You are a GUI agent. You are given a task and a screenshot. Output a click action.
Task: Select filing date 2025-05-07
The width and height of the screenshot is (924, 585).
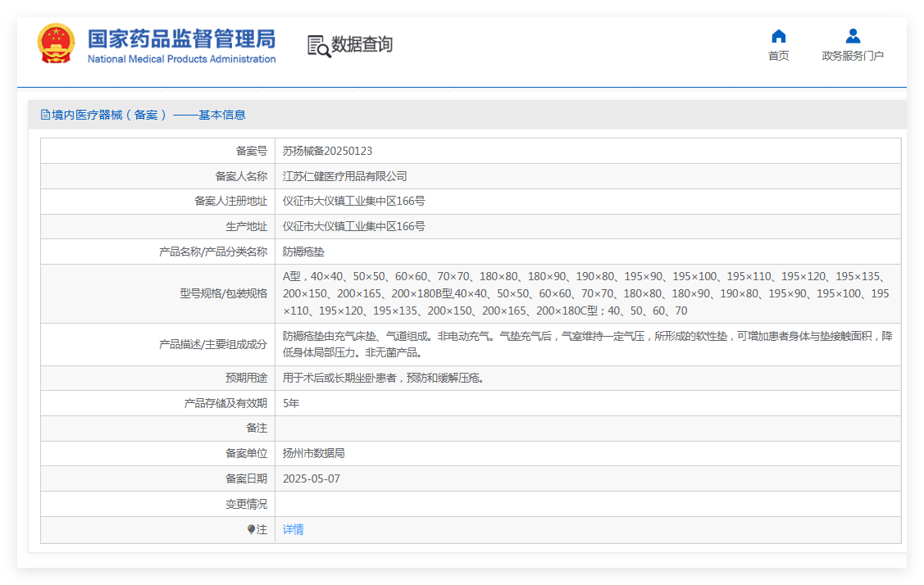coord(312,478)
